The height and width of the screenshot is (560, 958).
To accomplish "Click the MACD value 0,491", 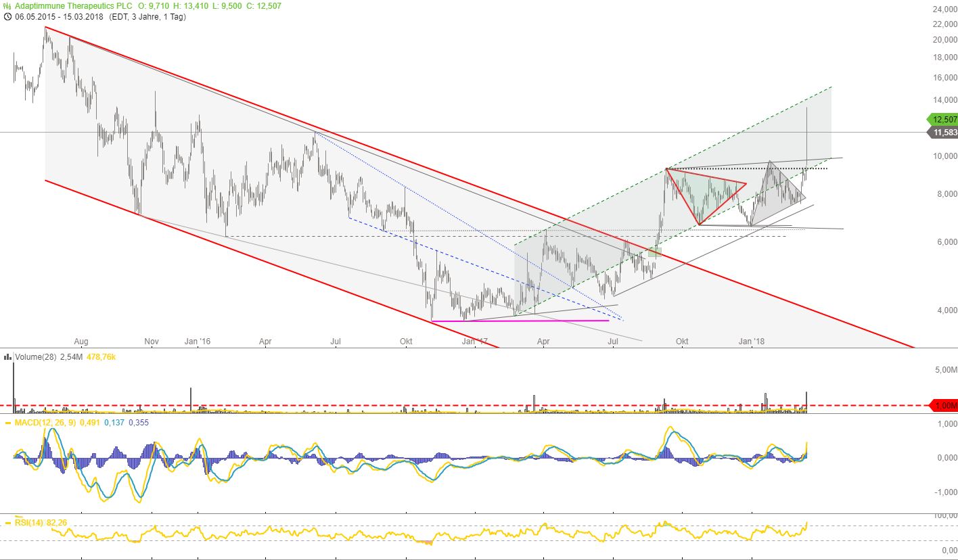I will point(91,423).
